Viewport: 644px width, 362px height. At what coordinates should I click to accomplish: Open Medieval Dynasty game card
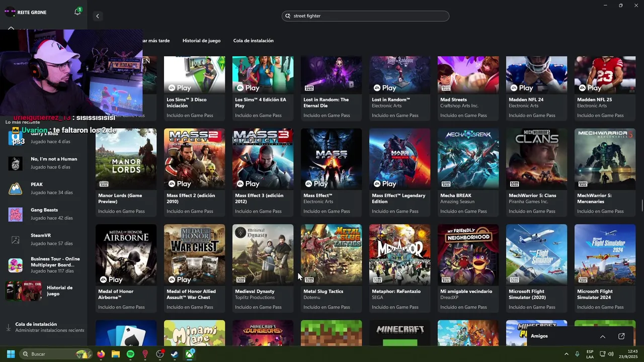[263, 268]
